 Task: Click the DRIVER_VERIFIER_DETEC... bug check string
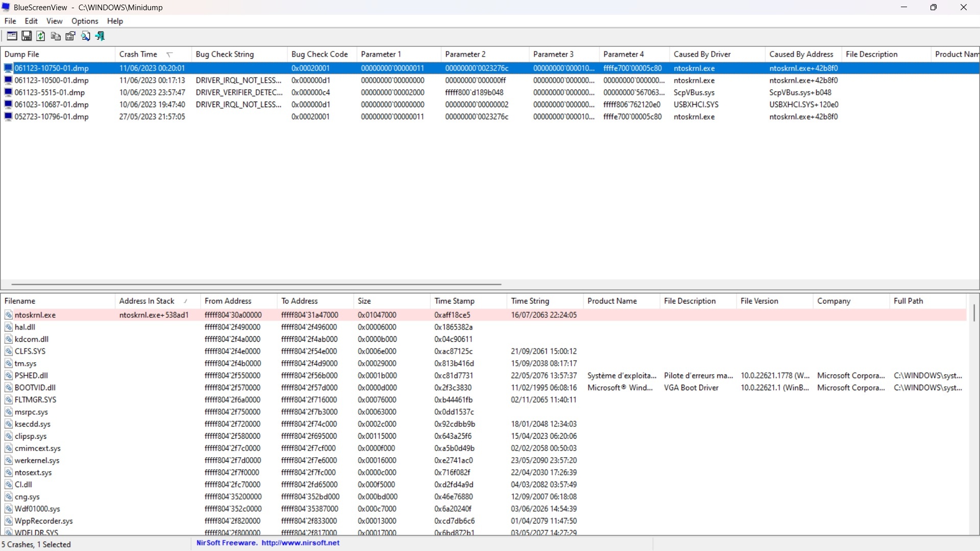click(x=239, y=92)
